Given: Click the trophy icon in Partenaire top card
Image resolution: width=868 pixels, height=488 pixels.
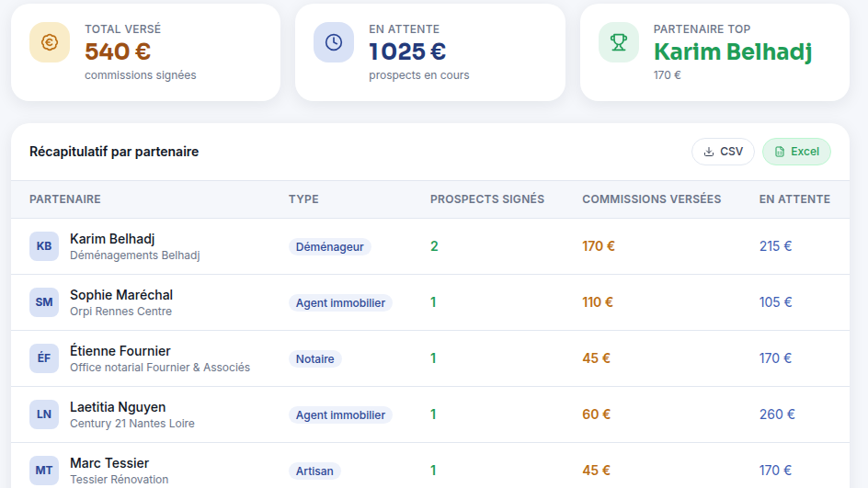Looking at the screenshot, I should pyautogui.click(x=619, y=42).
